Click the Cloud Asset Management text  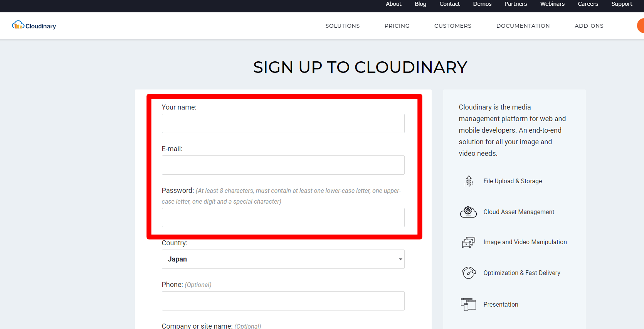[x=519, y=212]
